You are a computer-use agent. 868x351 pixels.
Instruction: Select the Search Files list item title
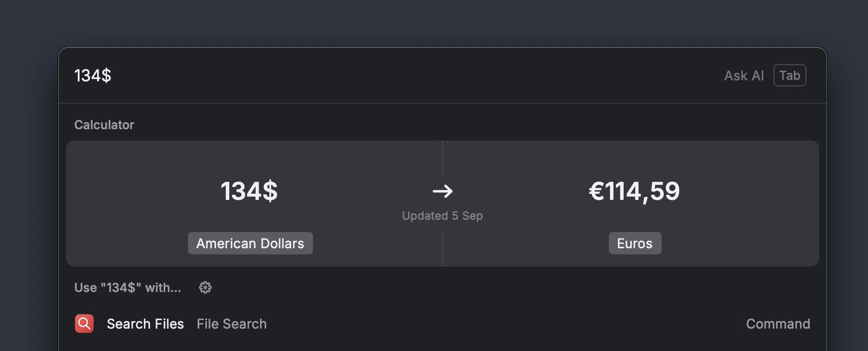pos(145,324)
